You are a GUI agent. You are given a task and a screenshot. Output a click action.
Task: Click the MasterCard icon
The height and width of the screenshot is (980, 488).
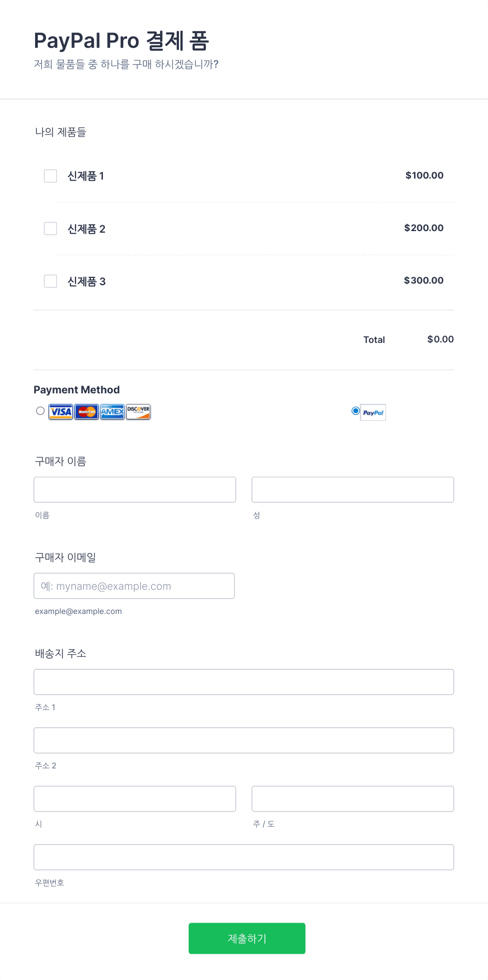86,412
